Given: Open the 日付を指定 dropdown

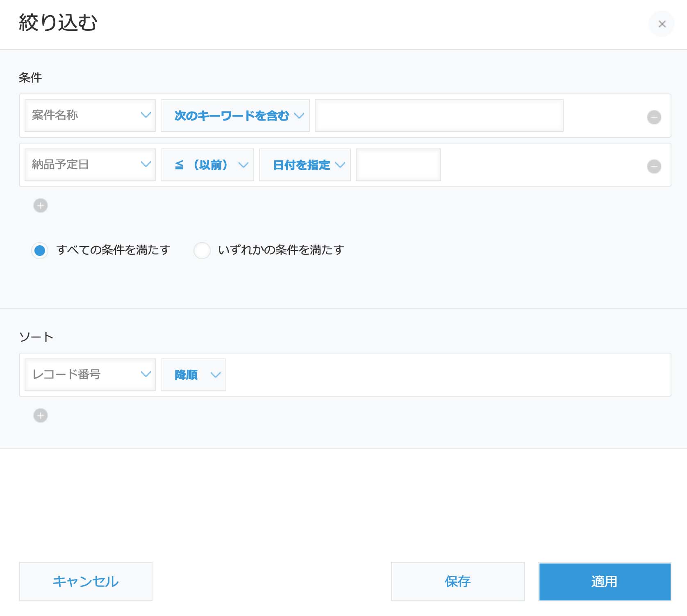Looking at the screenshot, I should [305, 165].
